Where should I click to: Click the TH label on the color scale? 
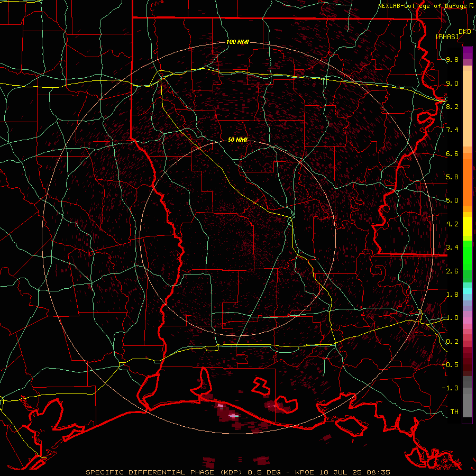(x=454, y=411)
